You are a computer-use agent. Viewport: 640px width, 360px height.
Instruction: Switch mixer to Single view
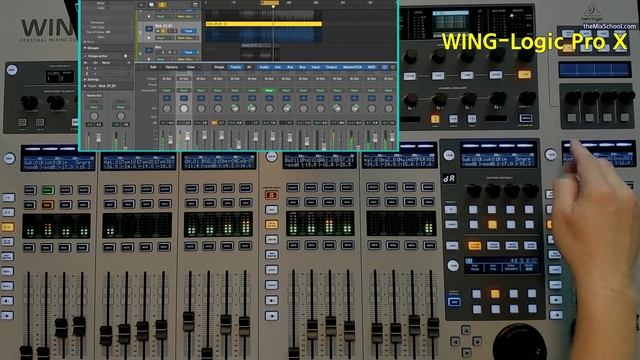(219, 67)
